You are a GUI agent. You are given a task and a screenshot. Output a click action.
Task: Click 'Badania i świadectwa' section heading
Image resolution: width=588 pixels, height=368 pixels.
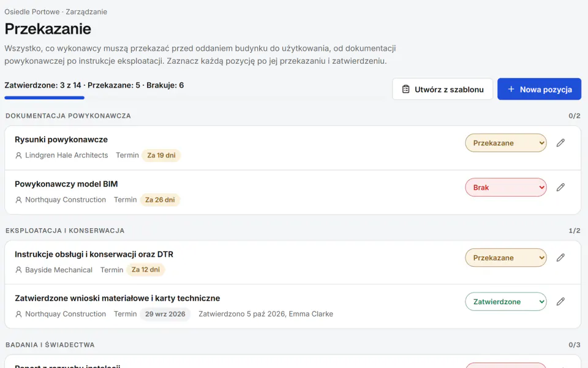click(x=50, y=345)
